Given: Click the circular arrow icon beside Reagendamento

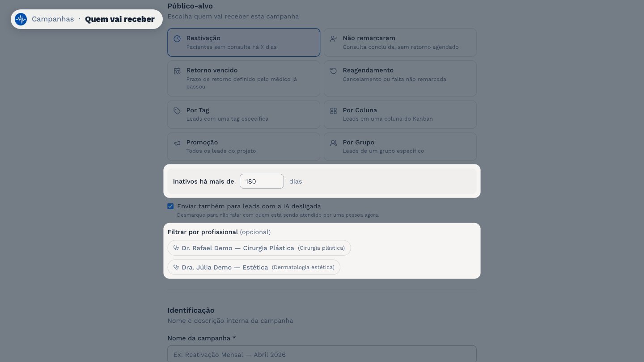Looking at the screenshot, I should 334,71.
